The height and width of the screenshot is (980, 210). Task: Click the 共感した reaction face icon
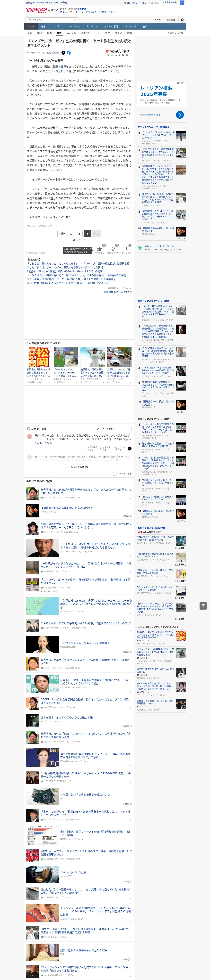click(x=87, y=449)
